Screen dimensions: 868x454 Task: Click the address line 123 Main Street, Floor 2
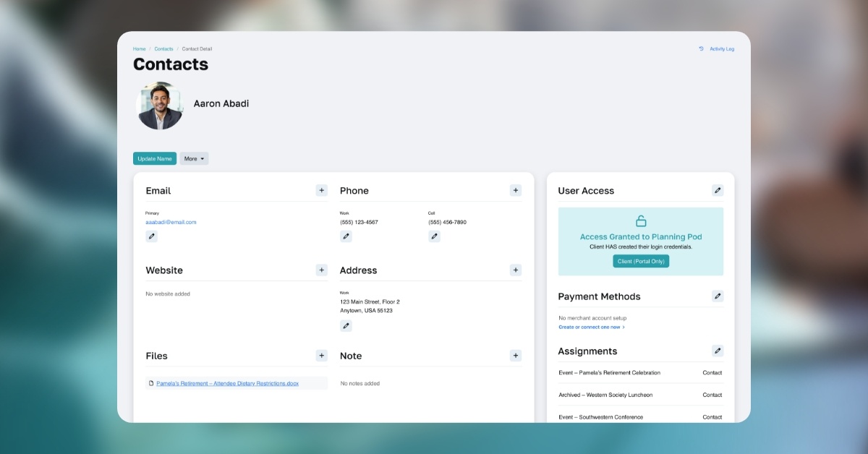pos(370,301)
